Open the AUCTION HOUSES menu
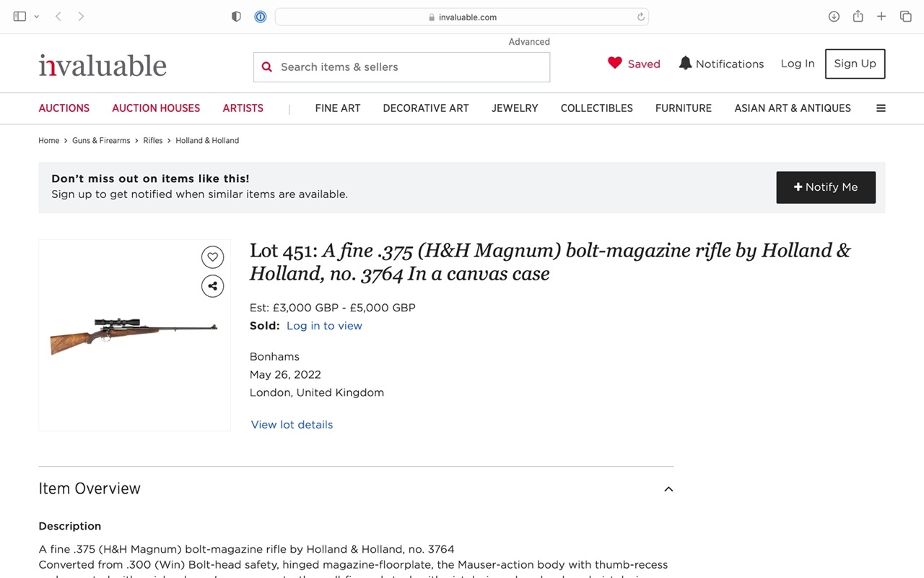Viewport: 924px width, 578px height. [x=156, y=108]
